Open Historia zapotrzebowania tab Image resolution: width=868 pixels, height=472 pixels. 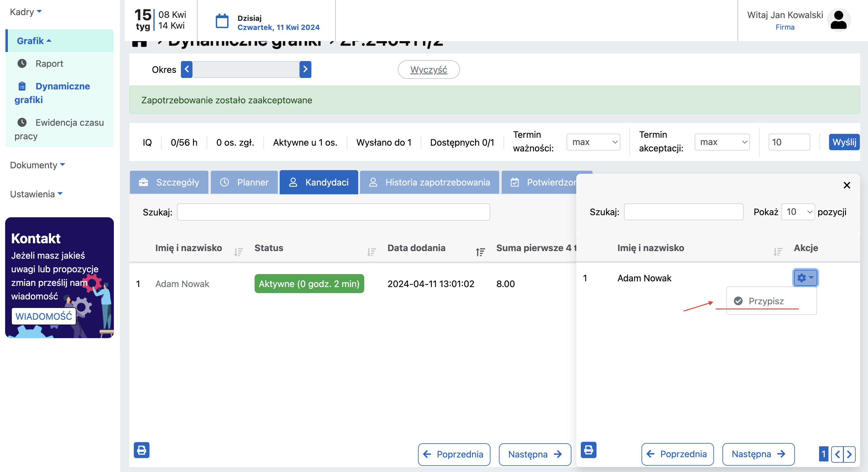(429, 182)
